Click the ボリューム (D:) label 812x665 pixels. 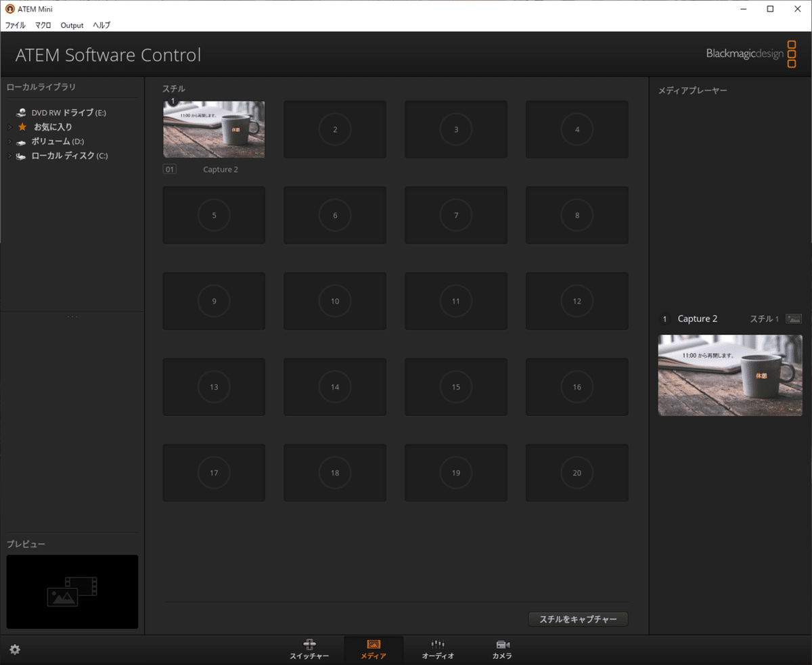[x=58, y=141]
